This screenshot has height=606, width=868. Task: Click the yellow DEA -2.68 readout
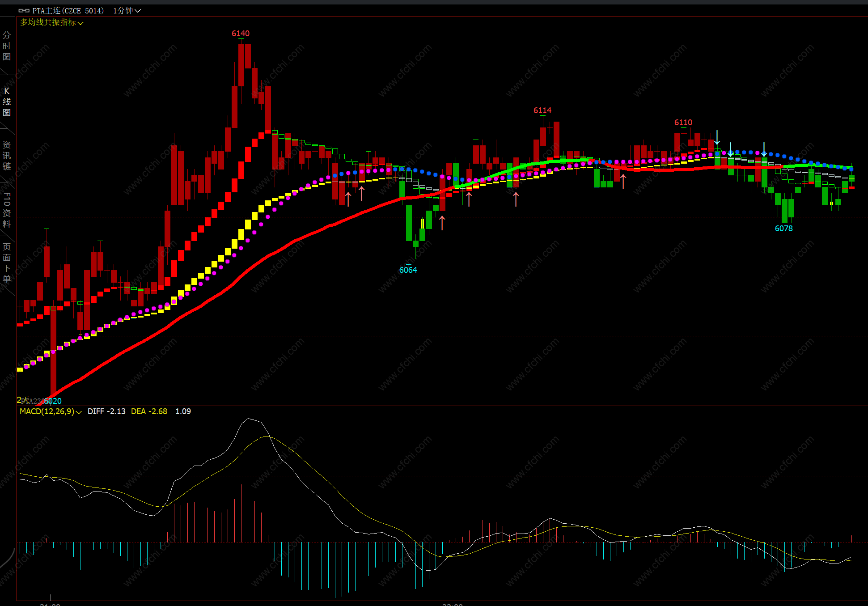pos(149,411)
